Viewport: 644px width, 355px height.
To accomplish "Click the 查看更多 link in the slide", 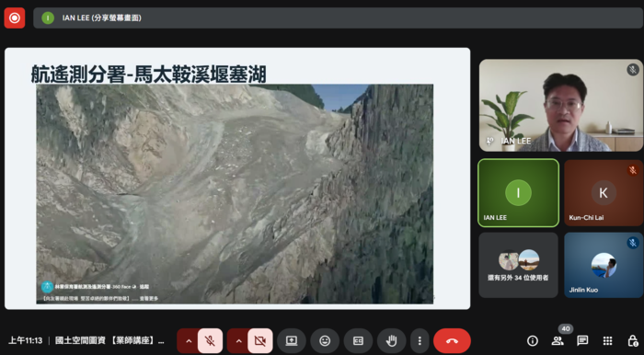I will pyautogui.click(x=149, y=299).
